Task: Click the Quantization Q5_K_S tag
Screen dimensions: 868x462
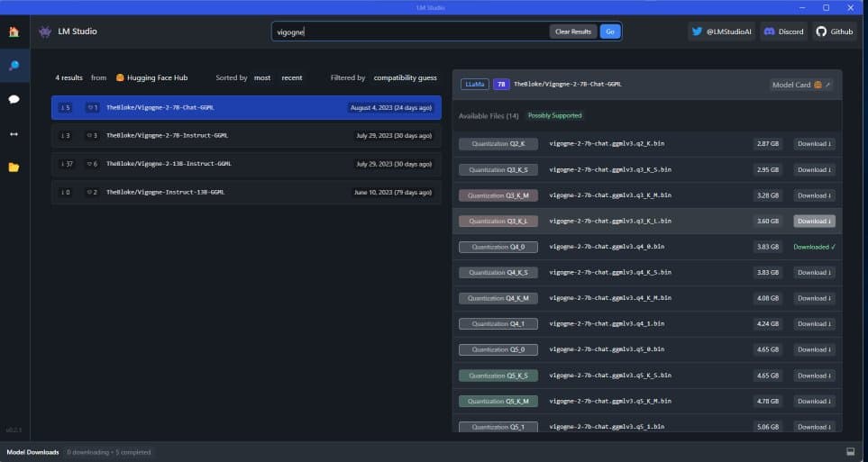Action: pyautogui.click(x=498, y=376)
